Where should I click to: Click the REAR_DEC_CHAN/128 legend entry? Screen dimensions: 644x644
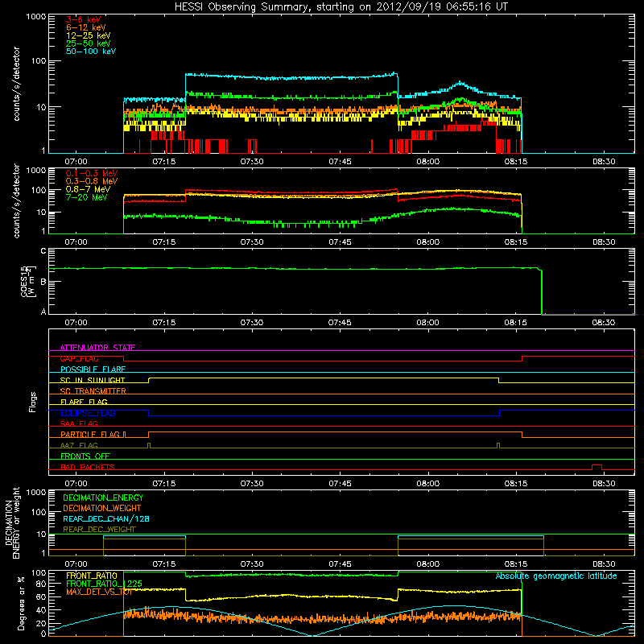(106, 518)
